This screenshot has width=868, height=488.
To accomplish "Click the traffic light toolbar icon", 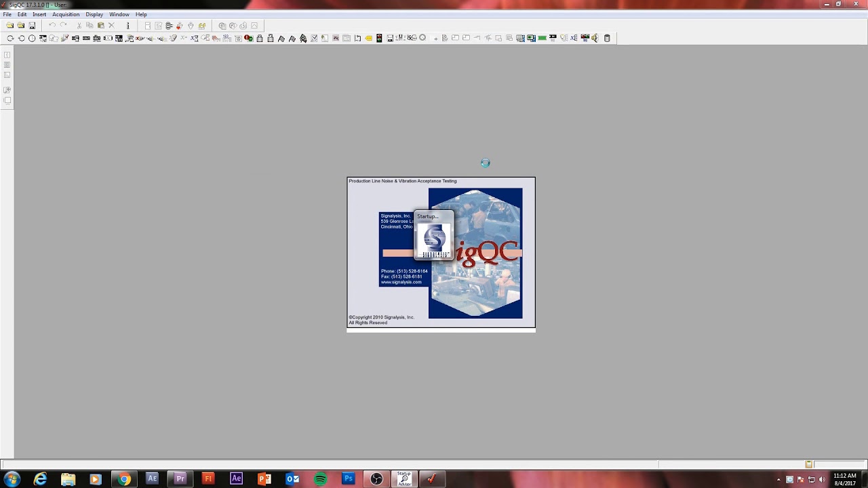I will pyautogui.click(x=379, y=38).
